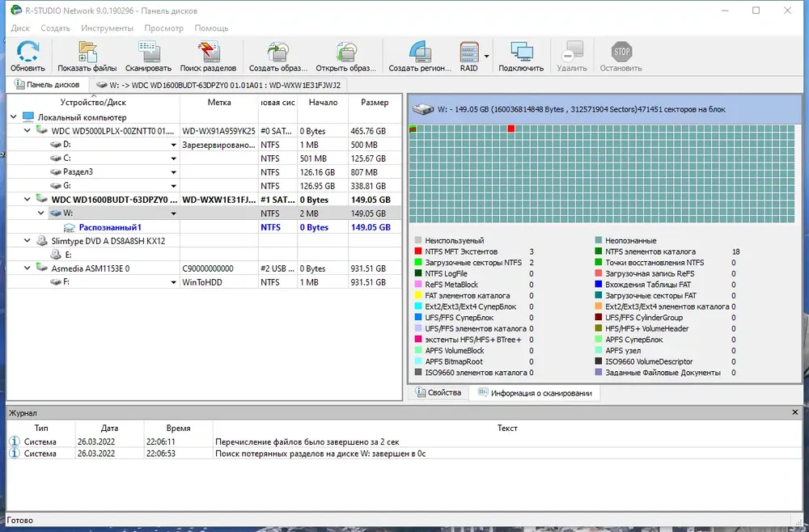This screenshot has height=532, width=809.
Task: Close the Журнал log panel
Action: [x=794, y=412]
